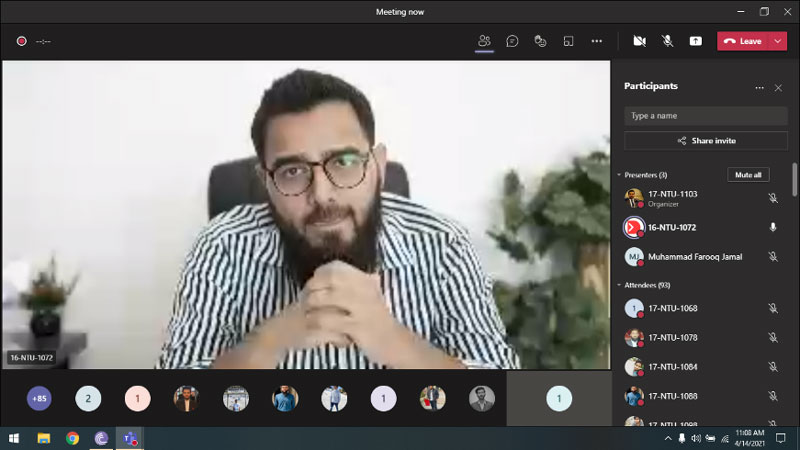
Task: Click the breakout rooms icon
Action: (x=568, y=41)
